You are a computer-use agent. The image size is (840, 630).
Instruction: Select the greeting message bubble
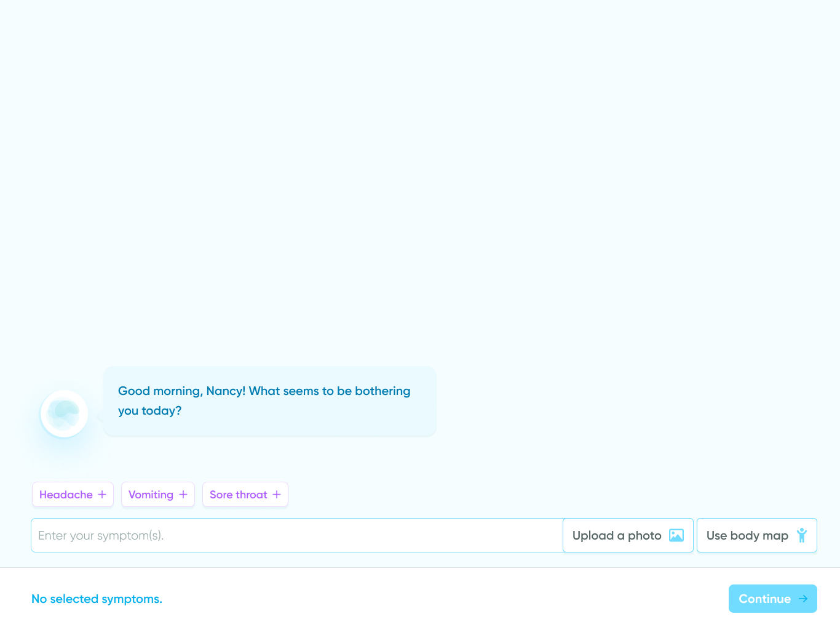269,401
